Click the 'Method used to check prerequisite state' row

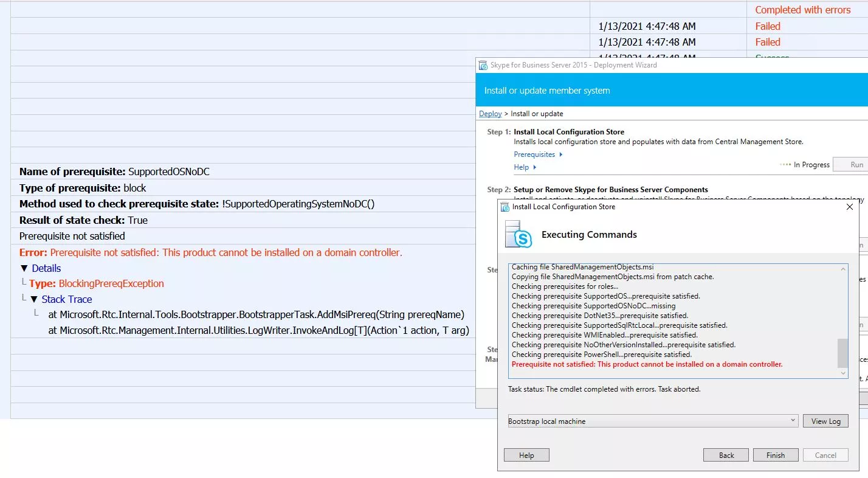tap(197, 204)
